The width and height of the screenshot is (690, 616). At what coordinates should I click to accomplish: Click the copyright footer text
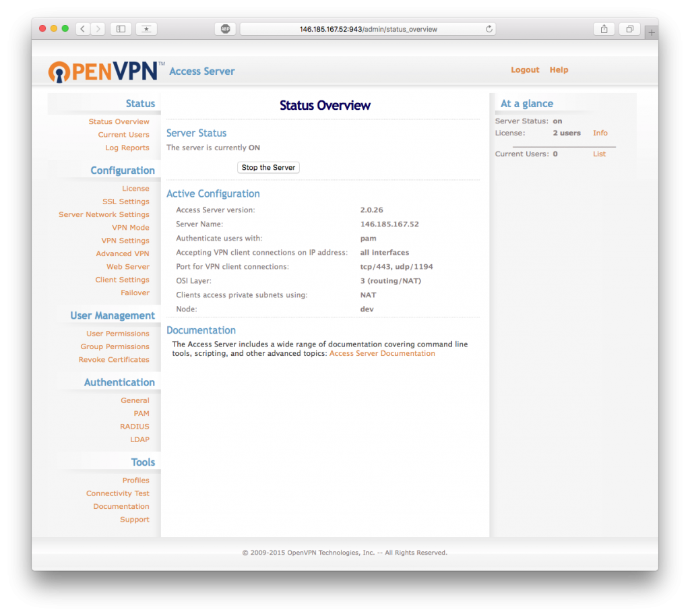coord(344,553)
